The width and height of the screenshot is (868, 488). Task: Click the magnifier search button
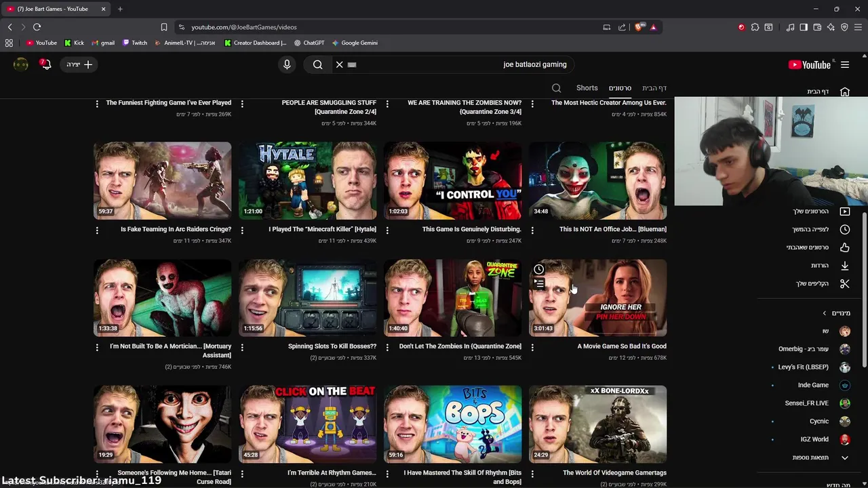pyautogui.click(x=317, y=64)
